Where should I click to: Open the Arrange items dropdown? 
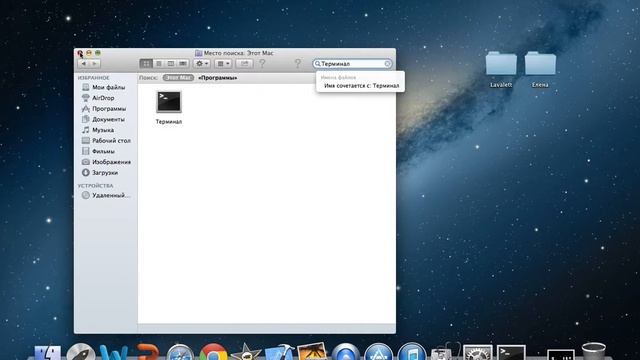click(223, 64)
